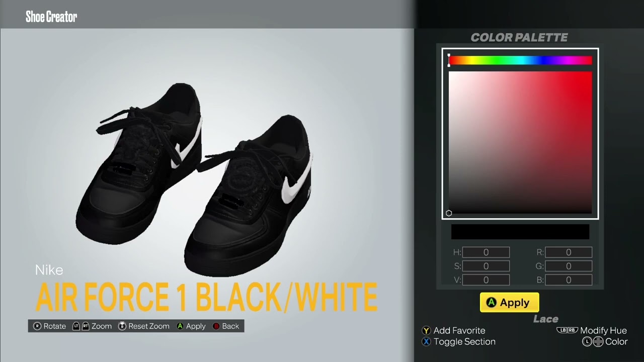Click the Color label at bottom right

click(x=616, y=342)
